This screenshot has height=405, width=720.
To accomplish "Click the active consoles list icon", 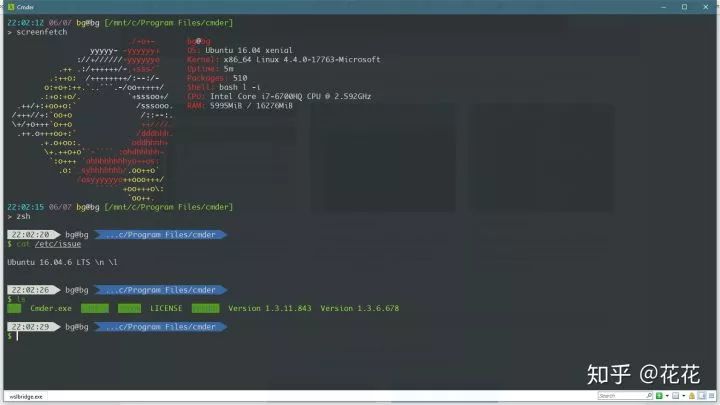I will coord(675,395).
